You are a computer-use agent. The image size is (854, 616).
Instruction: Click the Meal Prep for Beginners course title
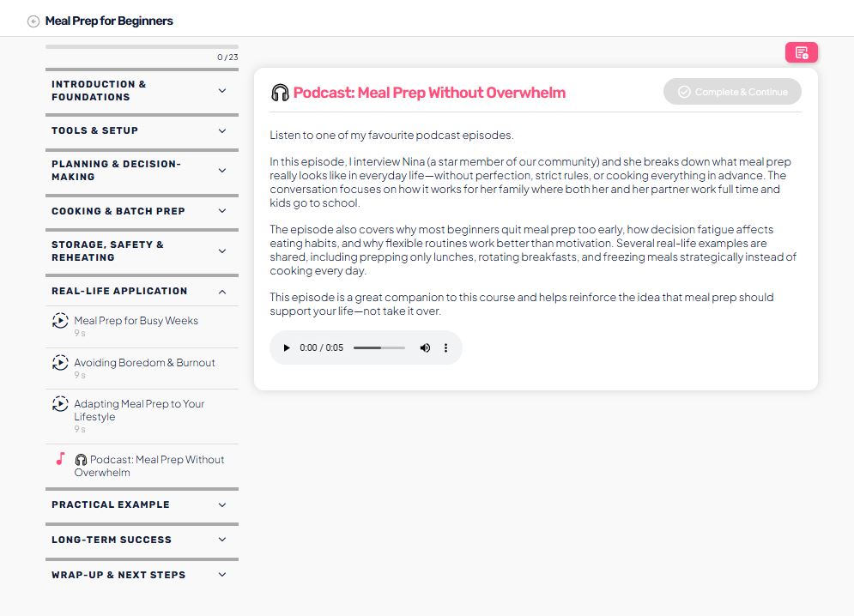(x=109, y=21)
